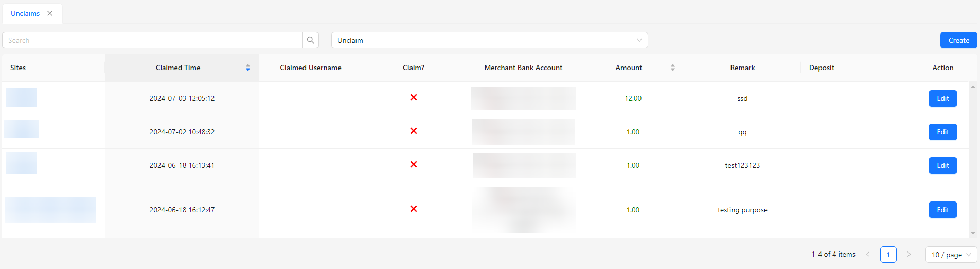The image size is (980, 269).
Task: Click red X icon for test123123 row
Action: pos(413,164)
